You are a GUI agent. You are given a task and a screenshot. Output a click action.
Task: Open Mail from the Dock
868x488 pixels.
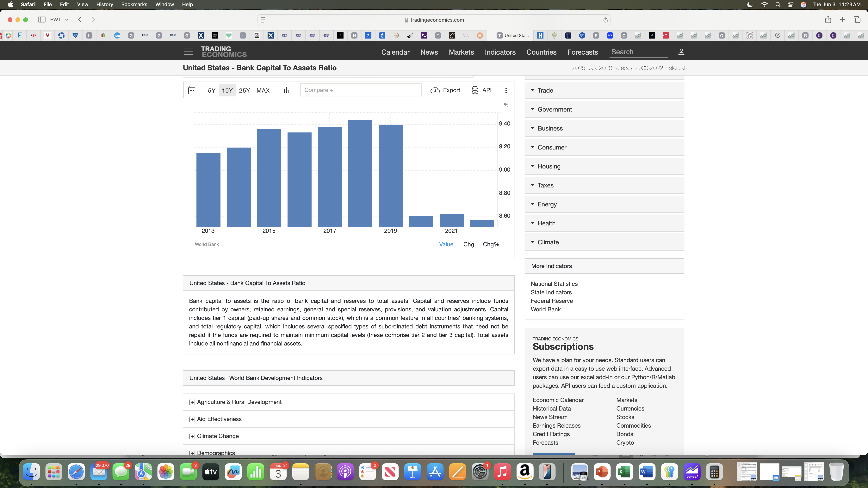point(99,472)
